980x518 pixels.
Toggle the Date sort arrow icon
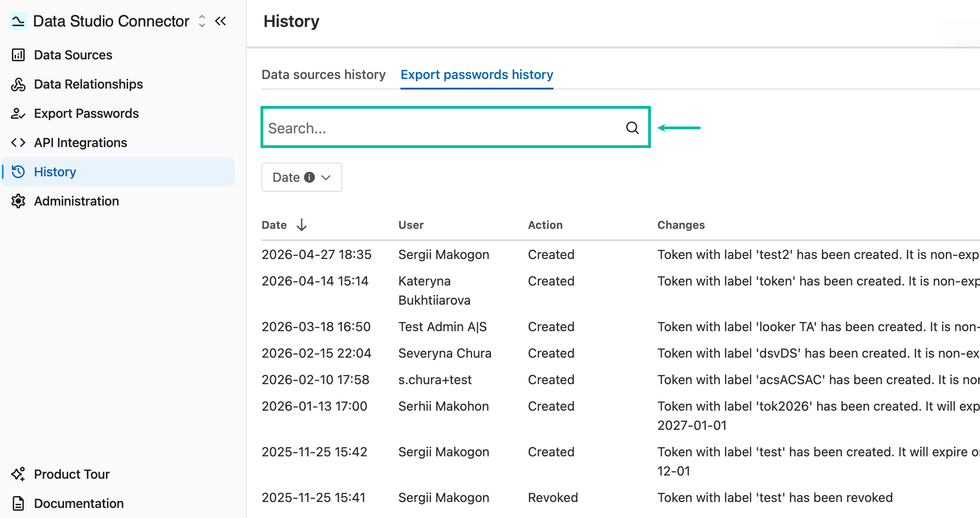(302, 225)
